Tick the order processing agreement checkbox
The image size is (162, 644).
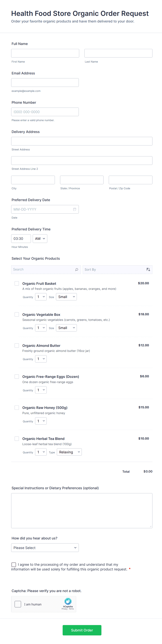[14, 565]
